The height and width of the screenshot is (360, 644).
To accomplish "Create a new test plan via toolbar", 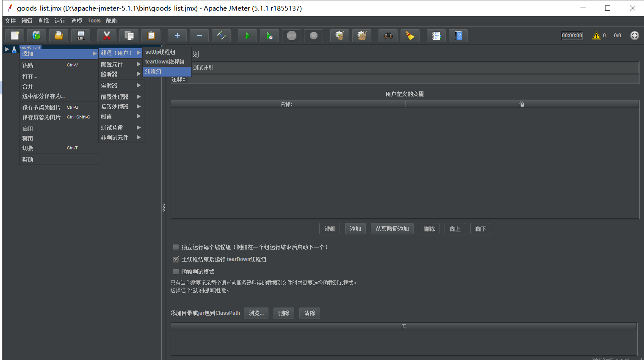I will coord(15,36).
